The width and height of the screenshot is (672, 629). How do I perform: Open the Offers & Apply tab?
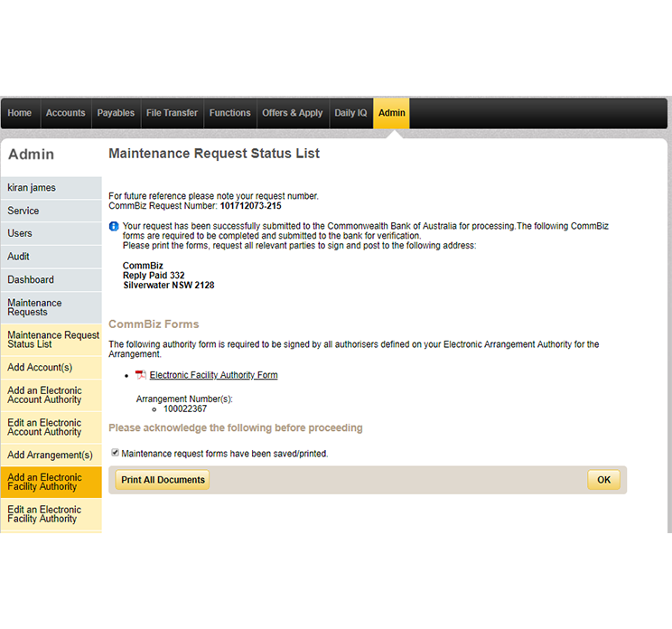[293, 113]
